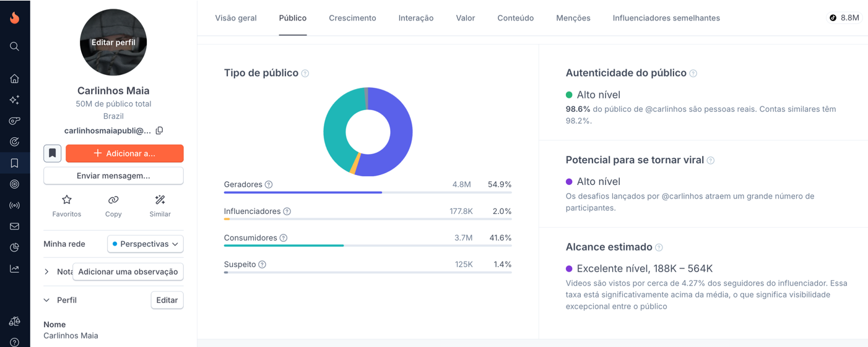Image resolution: width=868 pixels, height=347 pixels.
Task: Open the help question mark icon
Action: click(x=14, y=342)
